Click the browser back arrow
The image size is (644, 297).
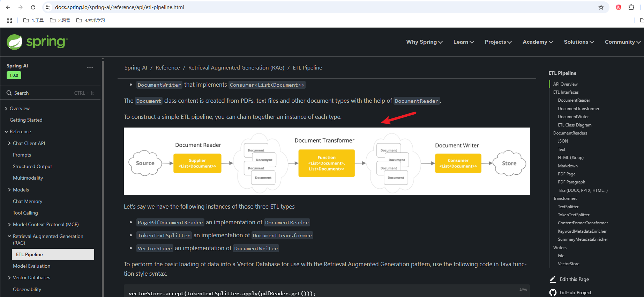[x=8, y=7]
